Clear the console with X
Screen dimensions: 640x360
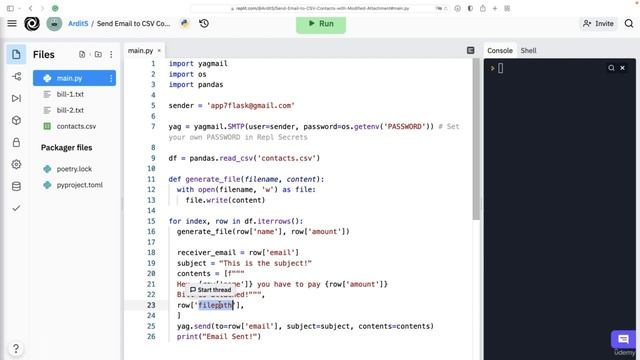pyautogui.click(x=622, y=68)
